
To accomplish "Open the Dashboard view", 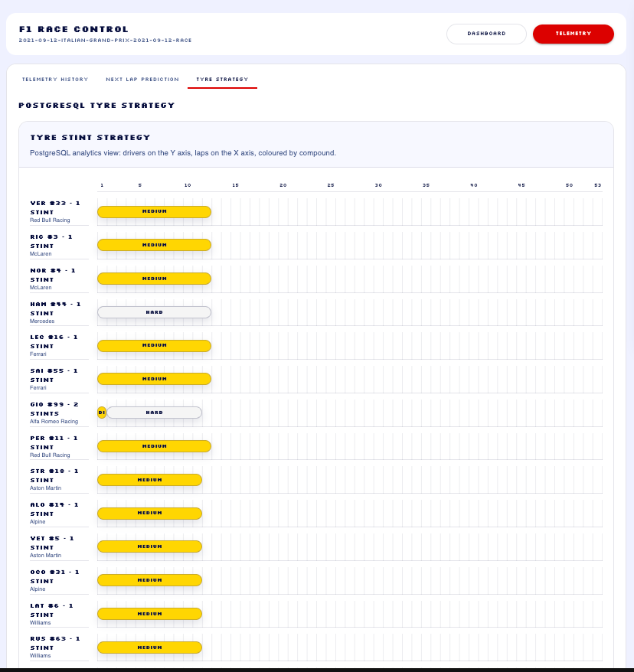I will pos(486,34).
